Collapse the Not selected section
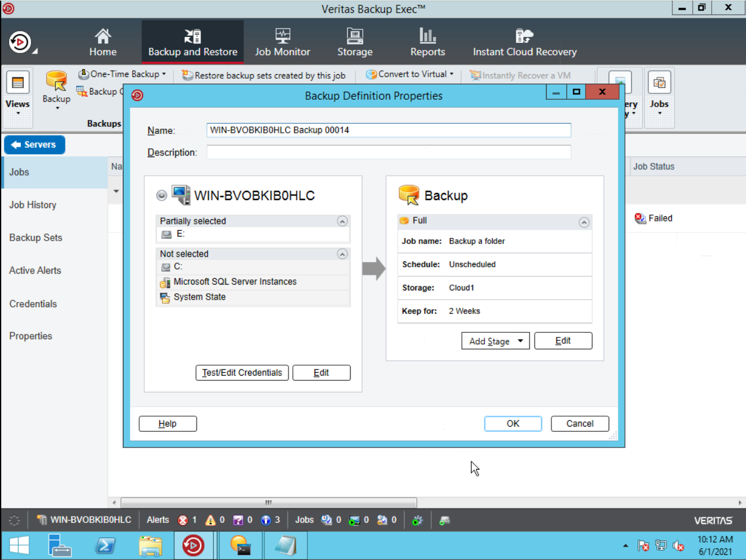The height and width of the screenshot is (560, 746). pyautogui.click(x=343, y=254)
